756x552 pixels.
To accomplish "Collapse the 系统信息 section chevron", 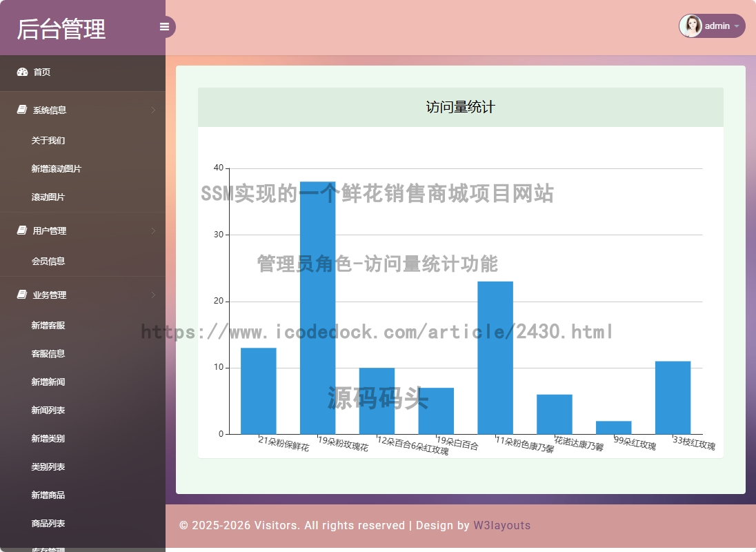I will pyautogui.click(x=153, y=110).
